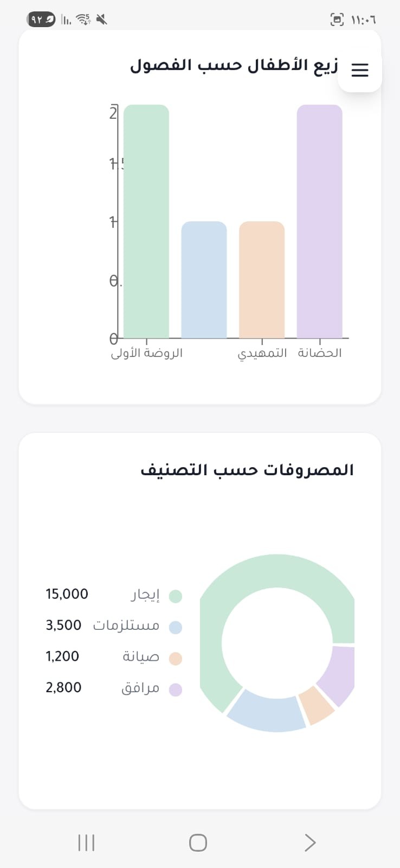Tap the Android home navigation icon
Screen dimensions: 400x868
tap(198, 843)
